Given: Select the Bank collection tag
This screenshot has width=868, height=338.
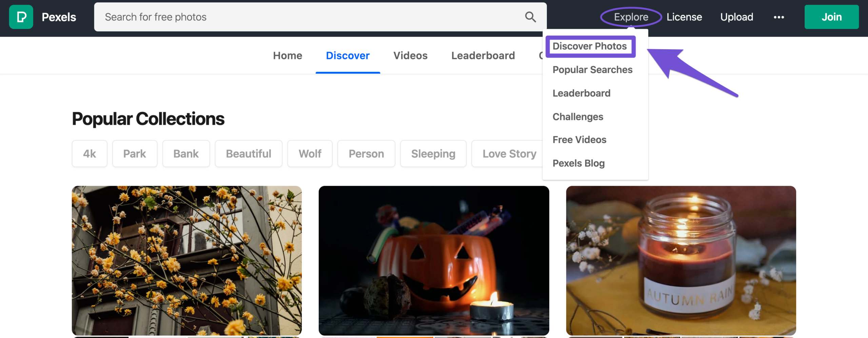Looking at the screenshot, I should coord(186,154).
